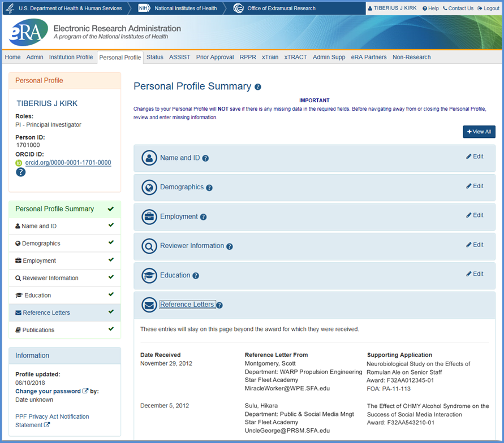Click Contact Us in the top bar

click(x=458, y=8)
